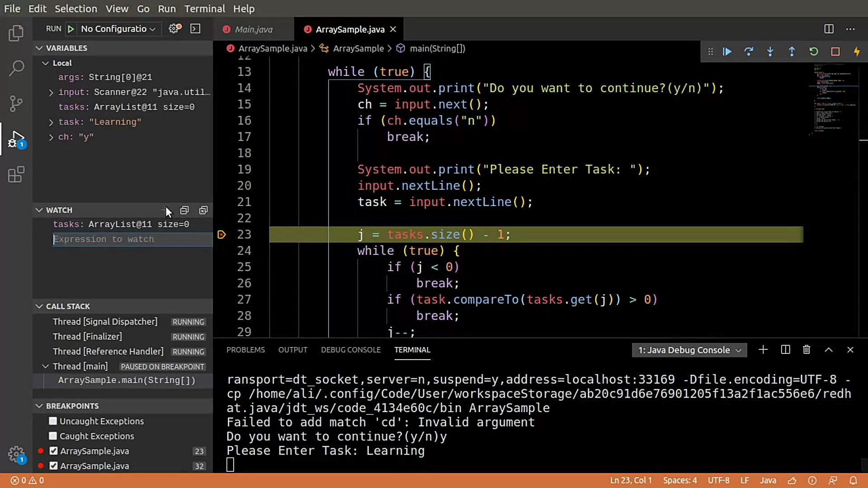
Task: Split the terminal panel
Action: (785, 350)
